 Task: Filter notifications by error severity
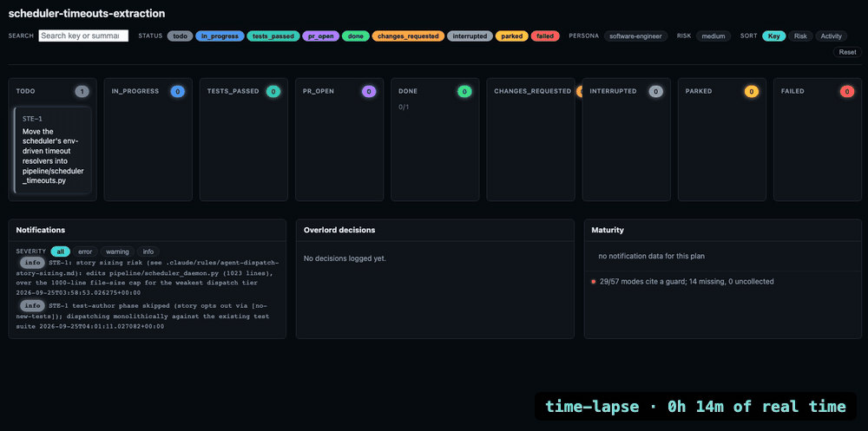point(85,251)
